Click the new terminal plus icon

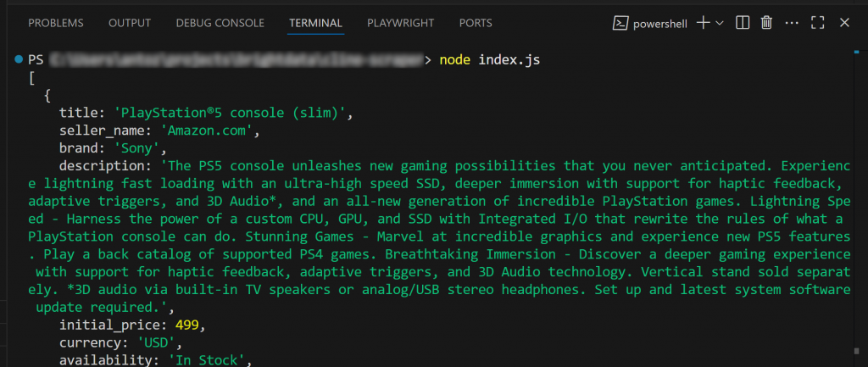[703, 23]
